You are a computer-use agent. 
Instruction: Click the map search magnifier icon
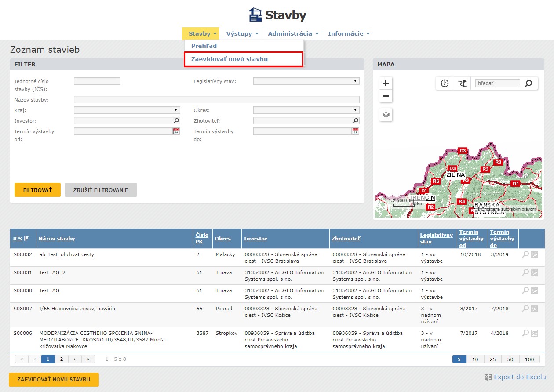point(528,83)
